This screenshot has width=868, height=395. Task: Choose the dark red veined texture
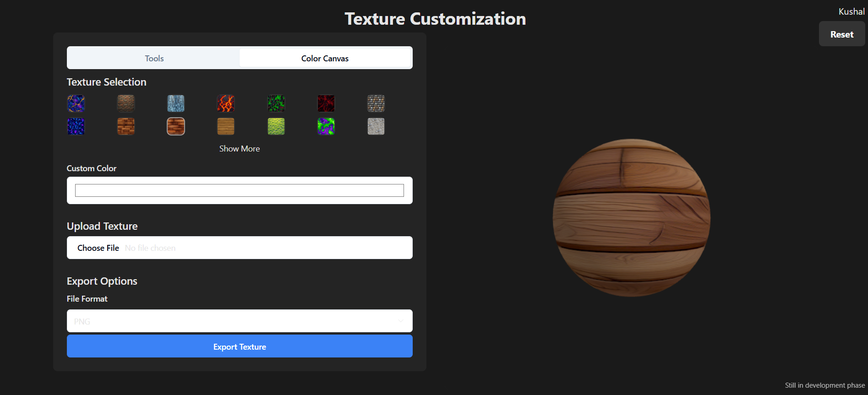coord(326,103)
